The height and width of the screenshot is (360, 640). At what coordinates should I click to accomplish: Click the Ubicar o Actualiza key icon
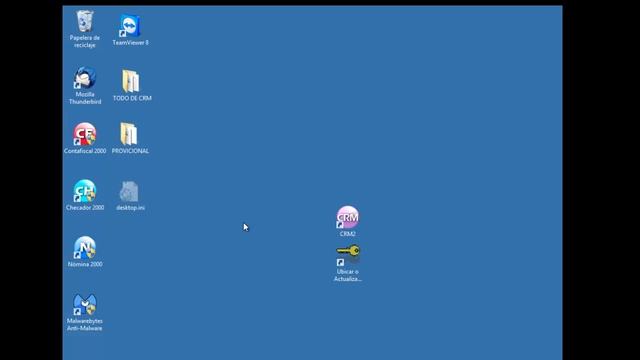click(348, 255)
